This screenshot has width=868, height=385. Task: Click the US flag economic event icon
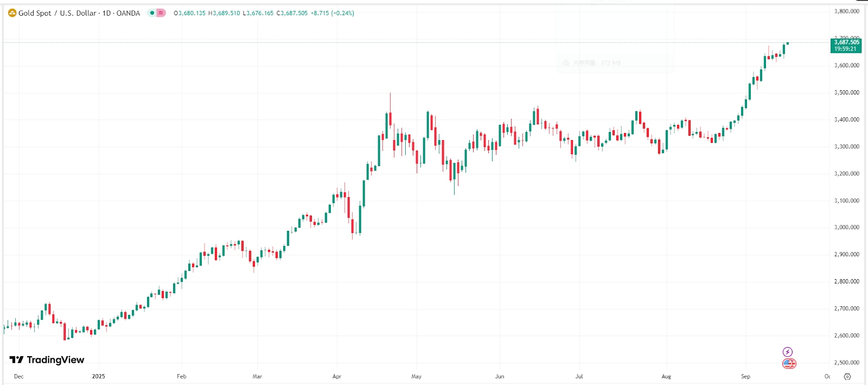point(789,364)
